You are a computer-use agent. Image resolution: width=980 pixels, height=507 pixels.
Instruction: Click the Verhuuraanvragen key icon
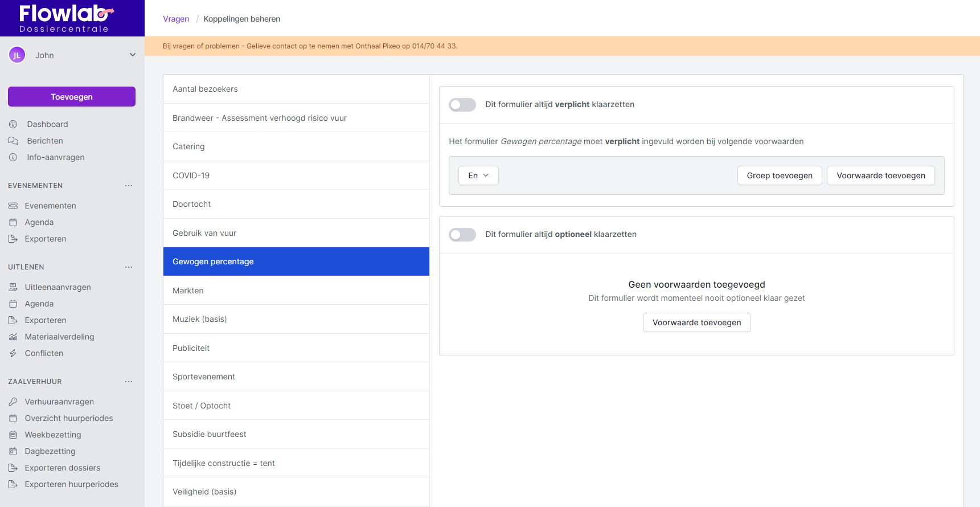13,402
